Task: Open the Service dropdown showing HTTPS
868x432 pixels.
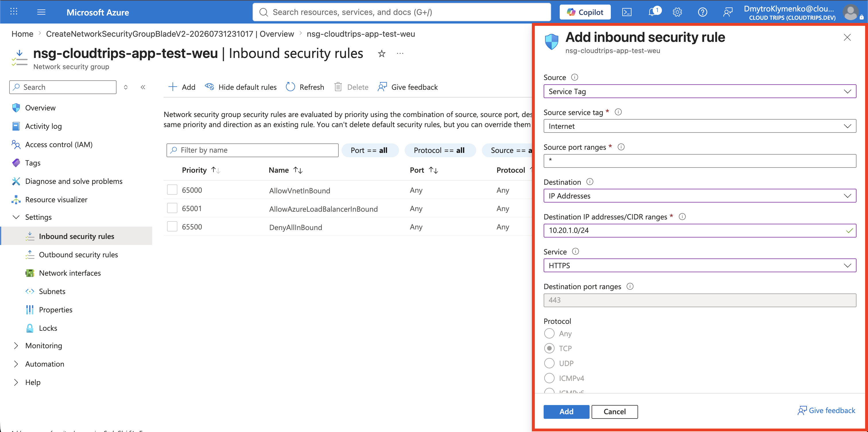Action: 700,265
